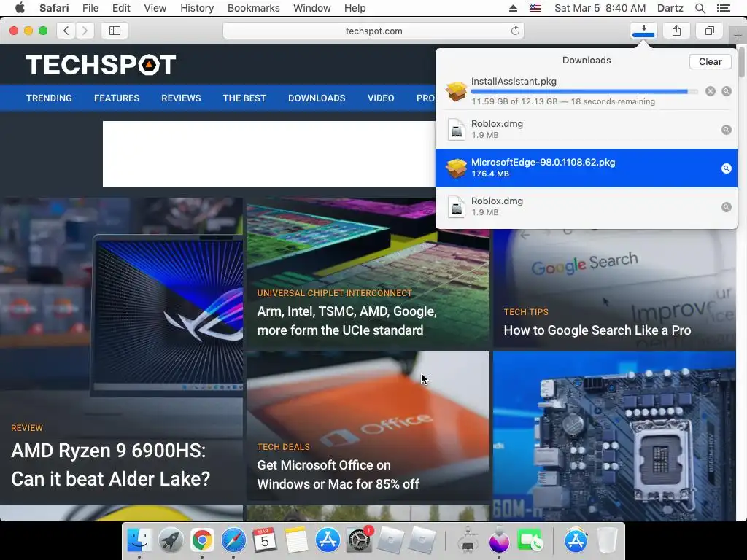This screenshot has height=560, width=747.
Task: Open the Trash in the Dock
Action: pos(607,540)
